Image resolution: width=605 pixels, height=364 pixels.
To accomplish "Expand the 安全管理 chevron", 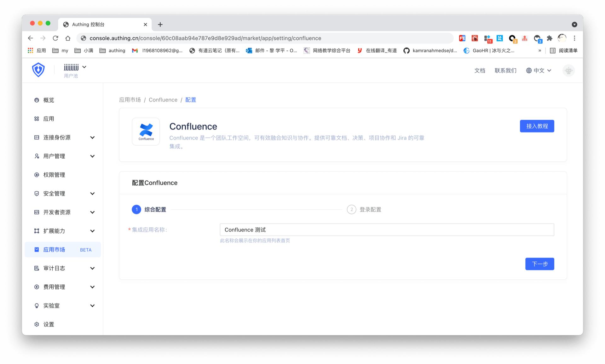I will 92,194.
